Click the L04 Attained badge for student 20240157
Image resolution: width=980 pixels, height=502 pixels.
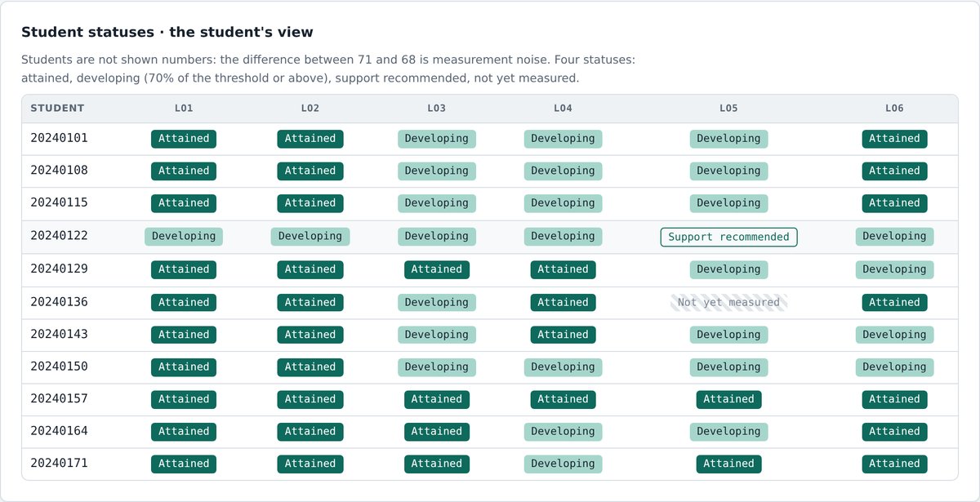[x=563, y=399]
